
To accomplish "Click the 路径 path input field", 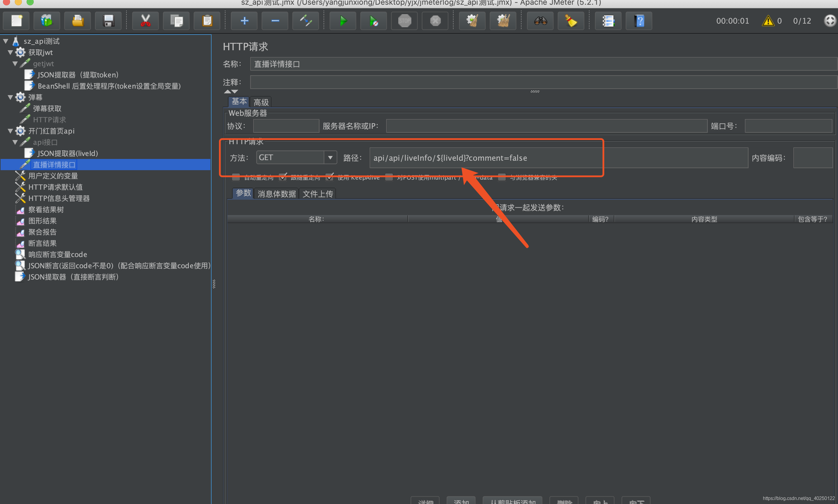I will pyautogui.click(x=557, y=158).
